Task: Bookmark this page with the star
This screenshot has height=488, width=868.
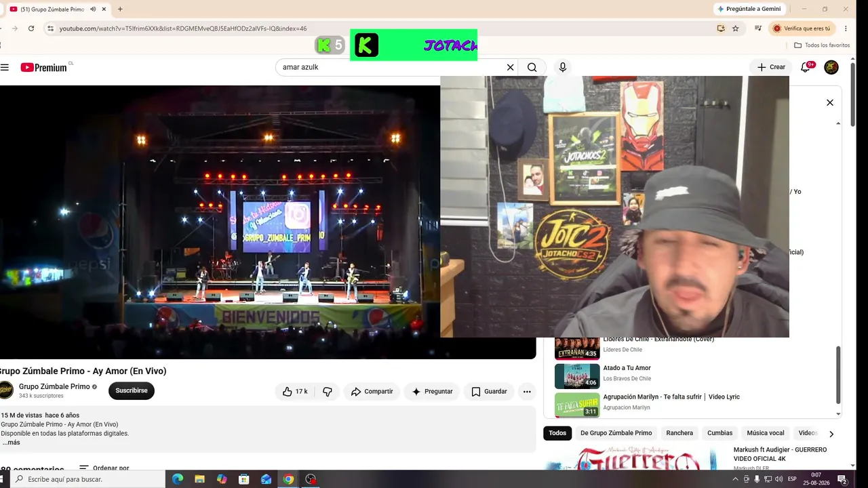Action: pyautogui.click(x=735, y=28)
